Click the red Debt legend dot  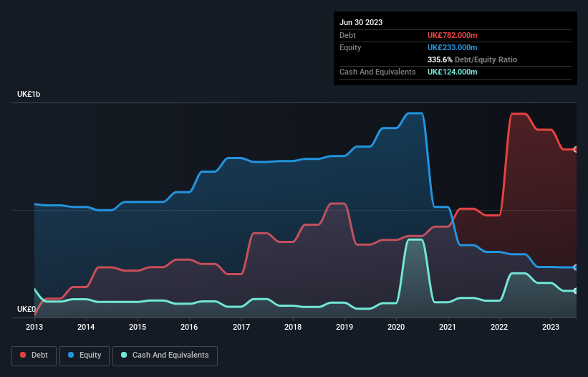pyautogui.click(x=23, y=355)
